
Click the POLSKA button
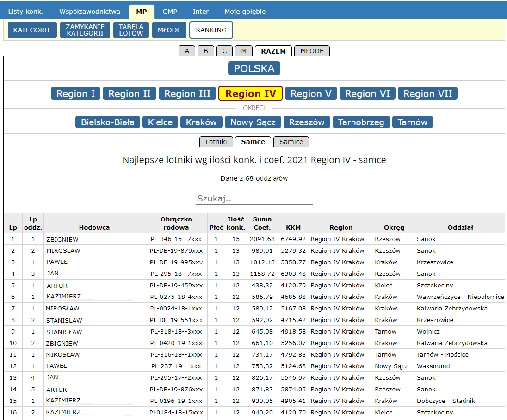click(254, 69)
